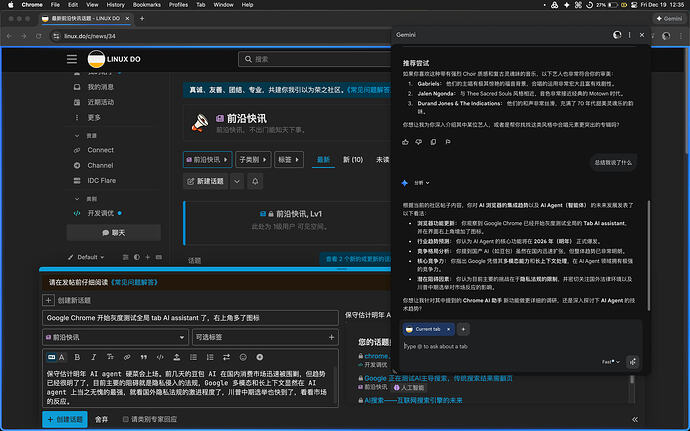Open composer category select showing 前沿快讯

pyautogui.click(x=115, y=337)
